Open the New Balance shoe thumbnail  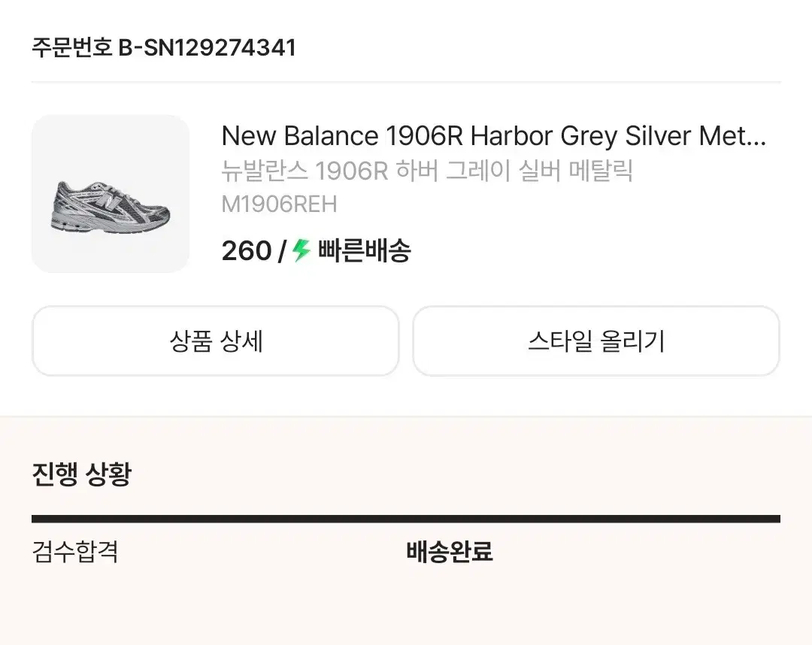pyautogui.click(x=111, y=194)
